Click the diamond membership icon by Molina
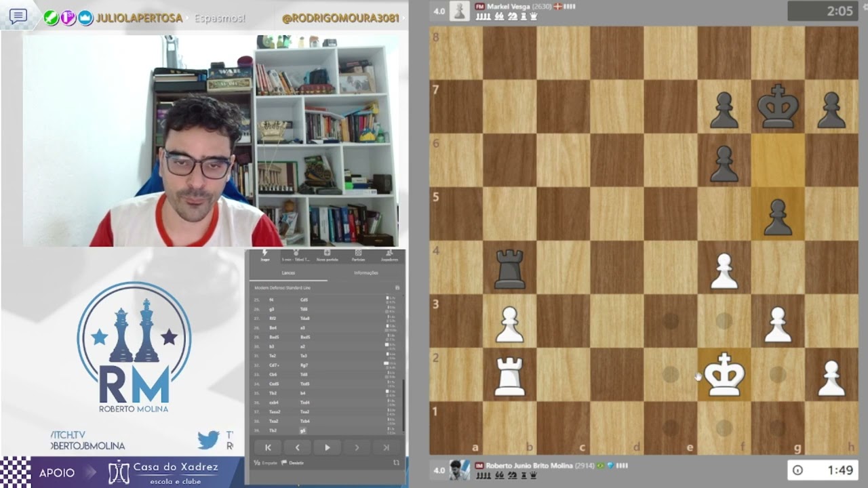The image size is (868, 488). (610, 466)
